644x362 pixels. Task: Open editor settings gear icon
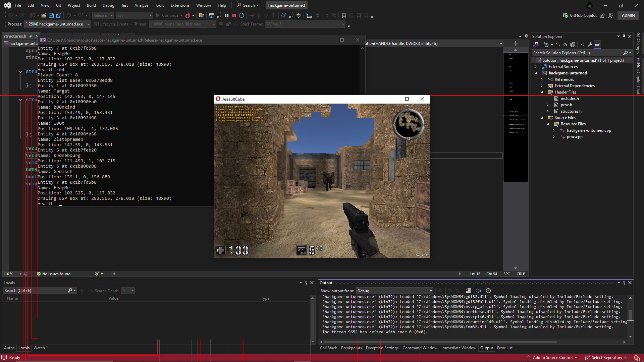[526, 36]
